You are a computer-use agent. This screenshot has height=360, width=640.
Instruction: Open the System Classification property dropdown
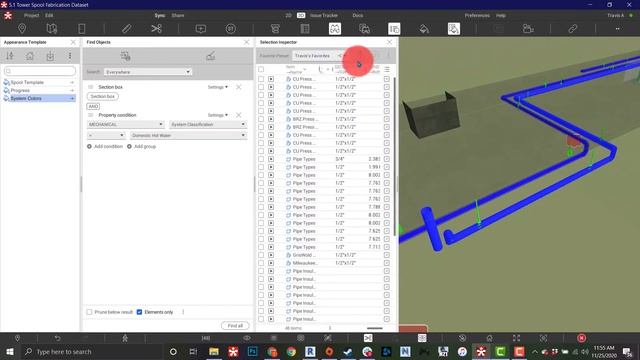tap(208, 124)
